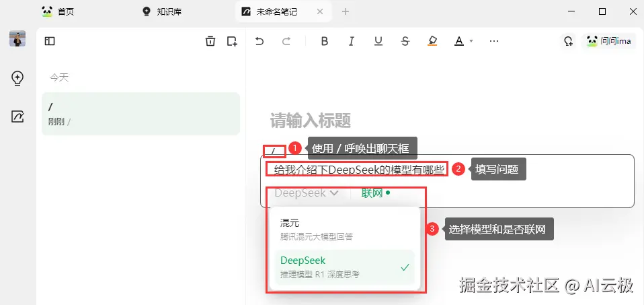Toggle strikethrough formatting
The height and width of the screenshot is (305, 644).
405,41
